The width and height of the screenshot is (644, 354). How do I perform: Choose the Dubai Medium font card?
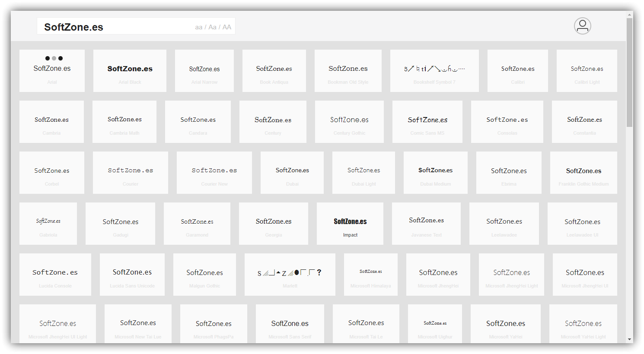click(x=436, y=173)
